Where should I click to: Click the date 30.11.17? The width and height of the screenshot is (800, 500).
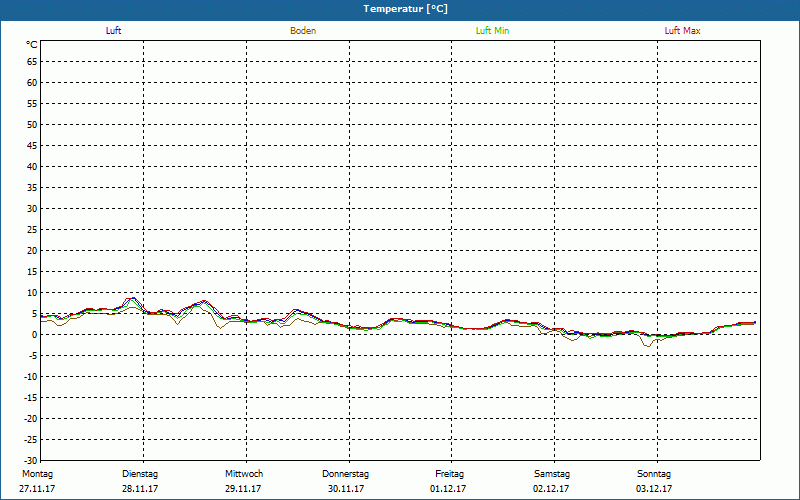click(346, 489)
